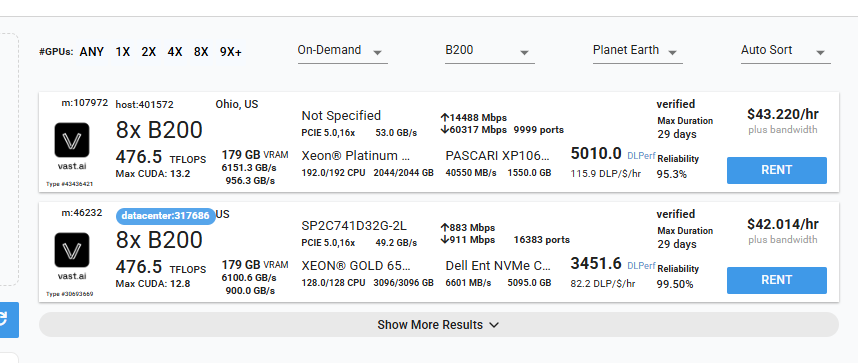Click the XEON® GOLD 65 CPU name

(x=356, y=266)
